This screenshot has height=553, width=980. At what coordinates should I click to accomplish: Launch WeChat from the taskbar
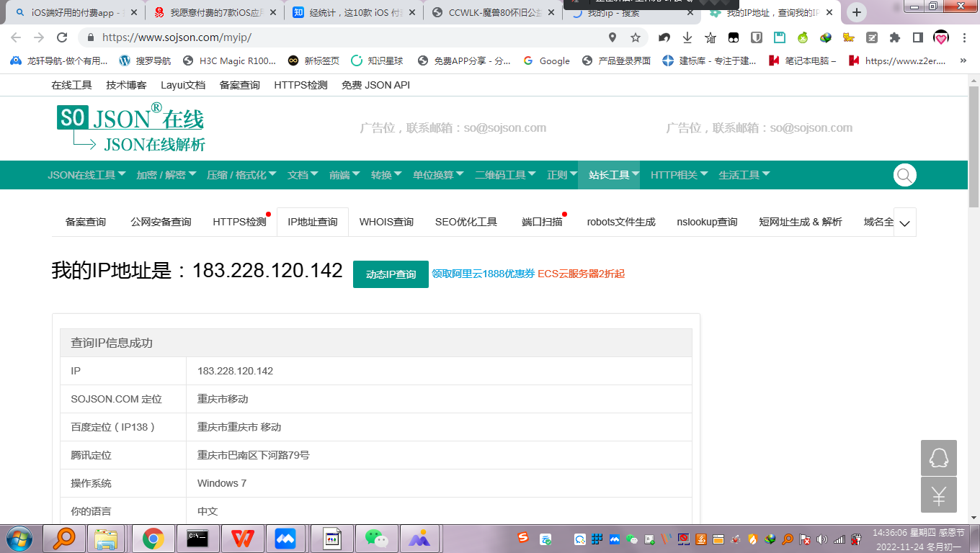pyautogui.click(x=375, y=538)
